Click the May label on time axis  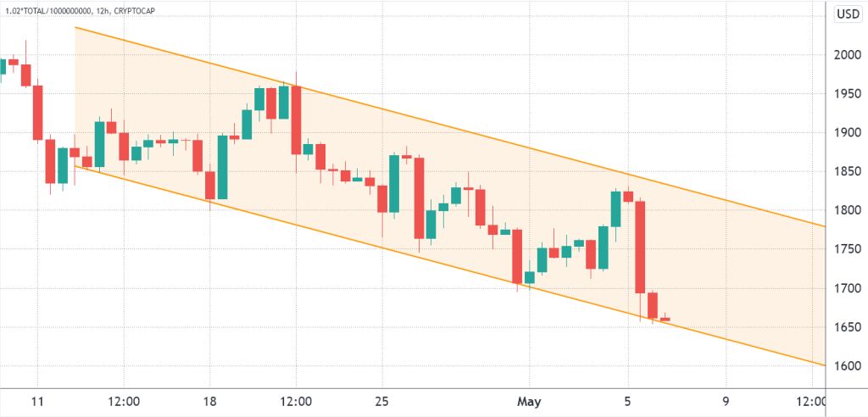tap(529, 400)
